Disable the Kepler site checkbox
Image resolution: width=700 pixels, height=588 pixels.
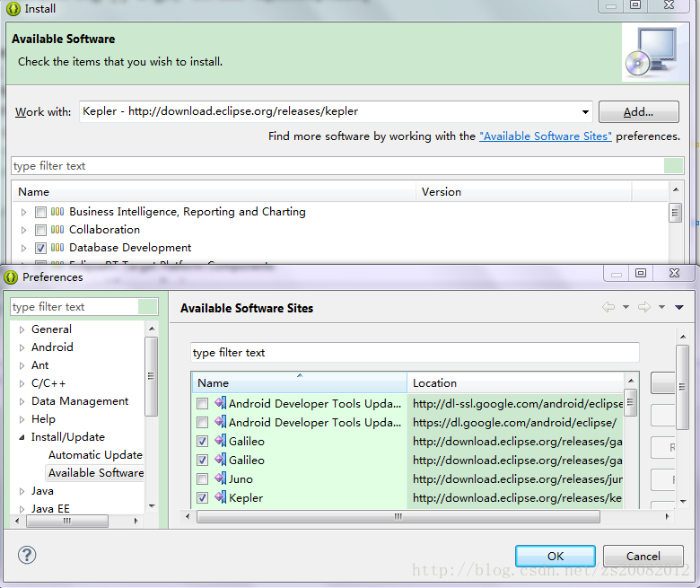[x=202, y=498]
